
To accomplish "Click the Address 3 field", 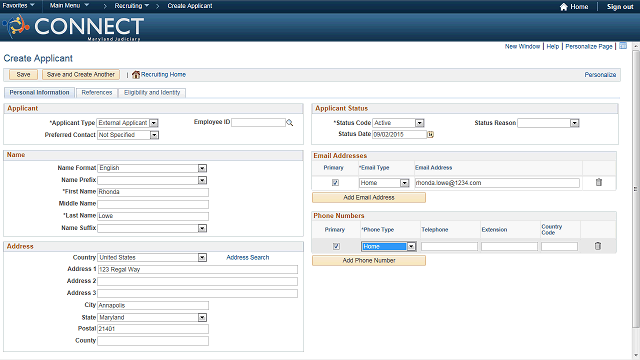I will pyautogui.click(x=198, y=293).
